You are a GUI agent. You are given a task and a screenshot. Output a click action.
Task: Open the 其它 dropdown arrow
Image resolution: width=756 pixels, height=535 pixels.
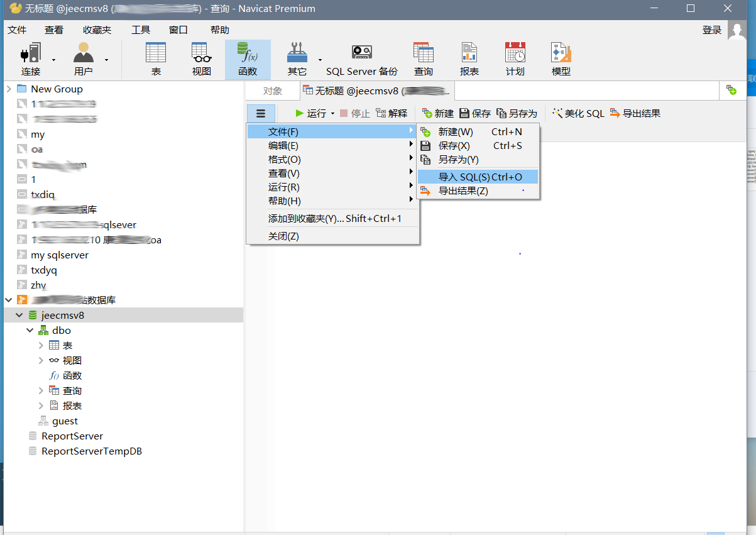point(320,60)
